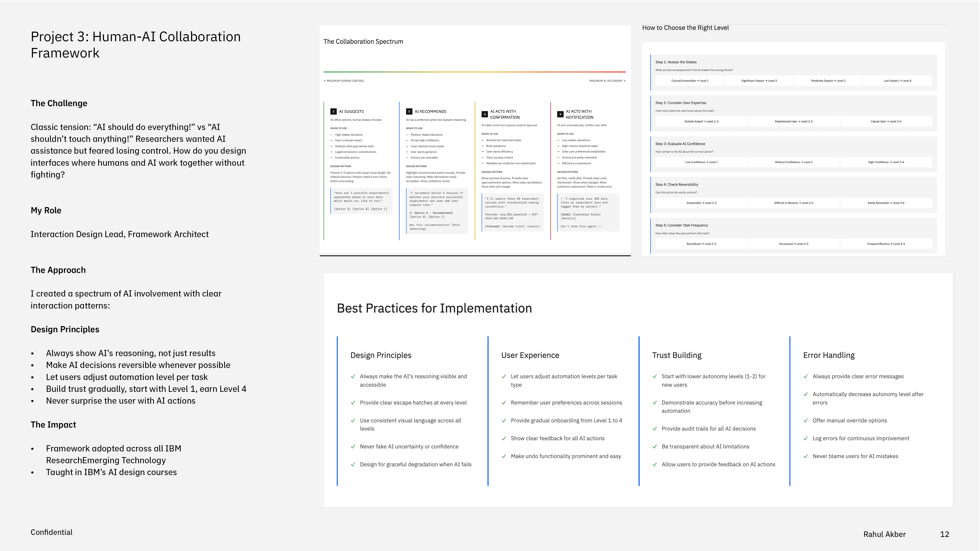Image resolution: width=980 pixels, height=551 pixels.
Task: Click checkmark before 'I organized your 200 data files'
Action: click(x=561, y=199)
